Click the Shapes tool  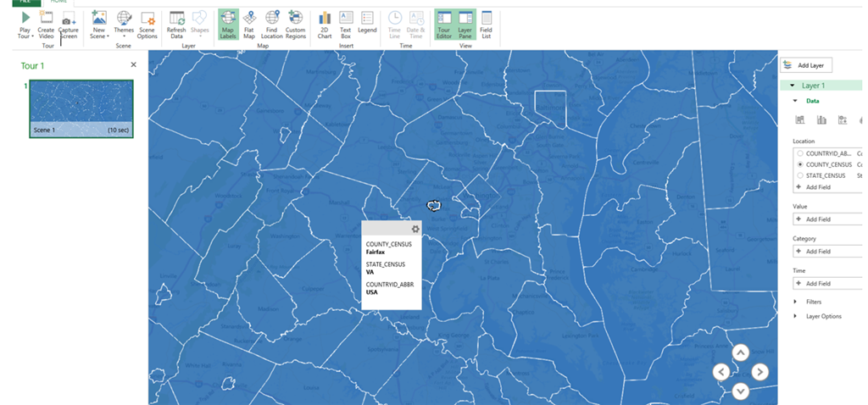pos(200,25)
